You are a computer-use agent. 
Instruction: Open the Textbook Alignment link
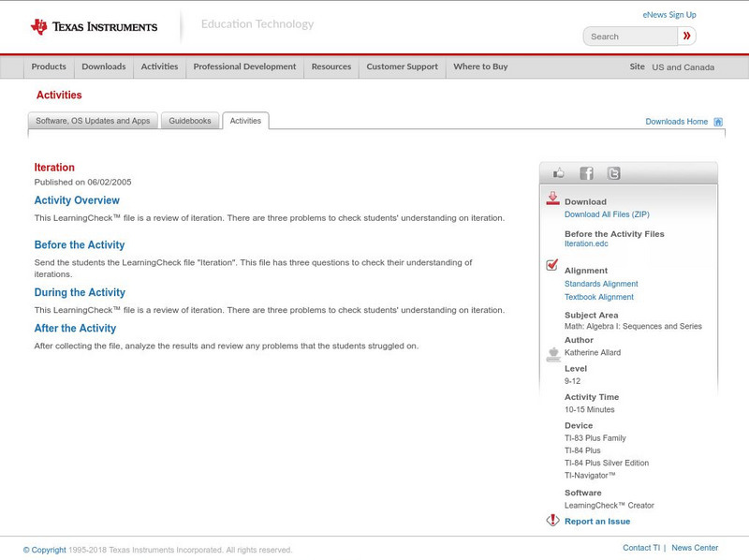pyautogui.click(x=599, y=296)
